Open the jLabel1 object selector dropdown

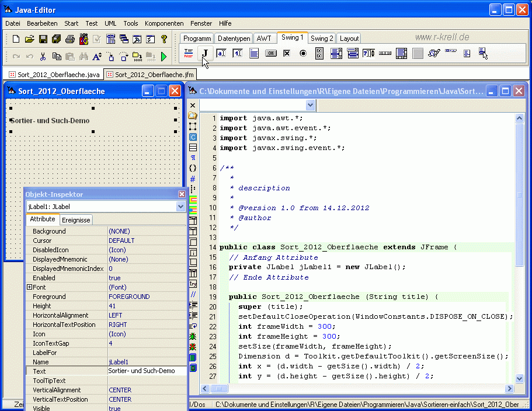point(180,207)
